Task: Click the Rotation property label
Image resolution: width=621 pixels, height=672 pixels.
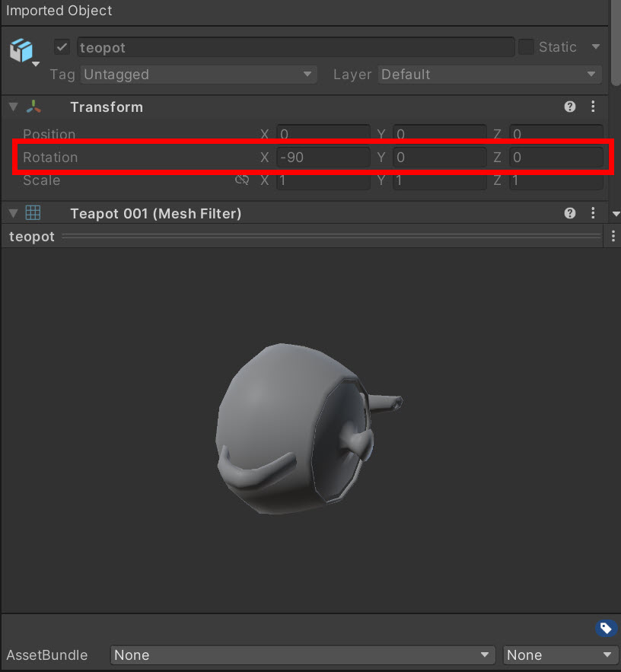Action: (x=50, y=158)
